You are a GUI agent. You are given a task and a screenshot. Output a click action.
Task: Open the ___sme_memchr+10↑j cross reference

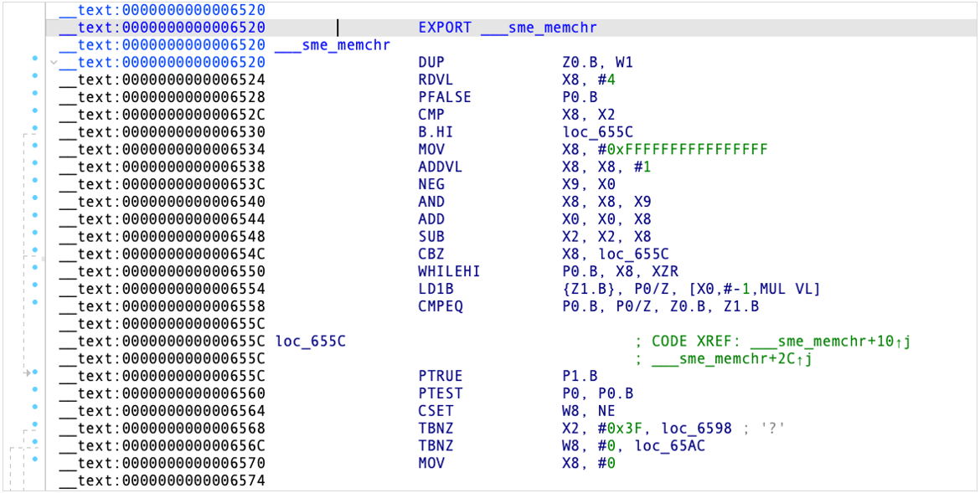tap(831, 342)
